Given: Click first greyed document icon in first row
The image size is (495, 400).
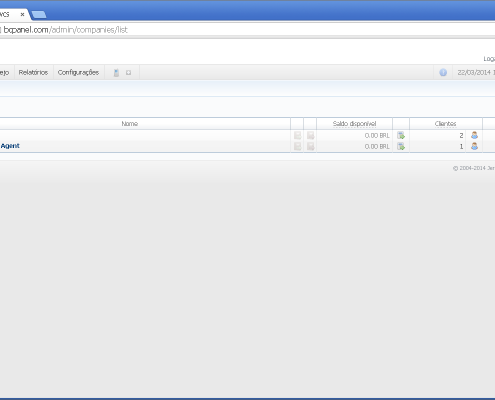Looking at the screenshot, I should 298,135.
